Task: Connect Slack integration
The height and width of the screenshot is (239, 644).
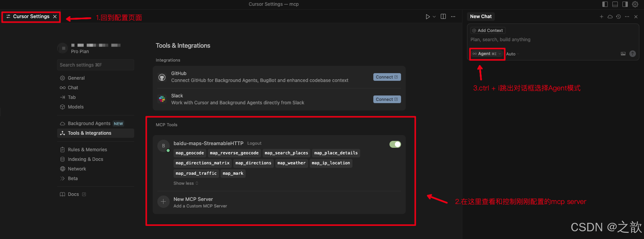Action: pos(387,99)
